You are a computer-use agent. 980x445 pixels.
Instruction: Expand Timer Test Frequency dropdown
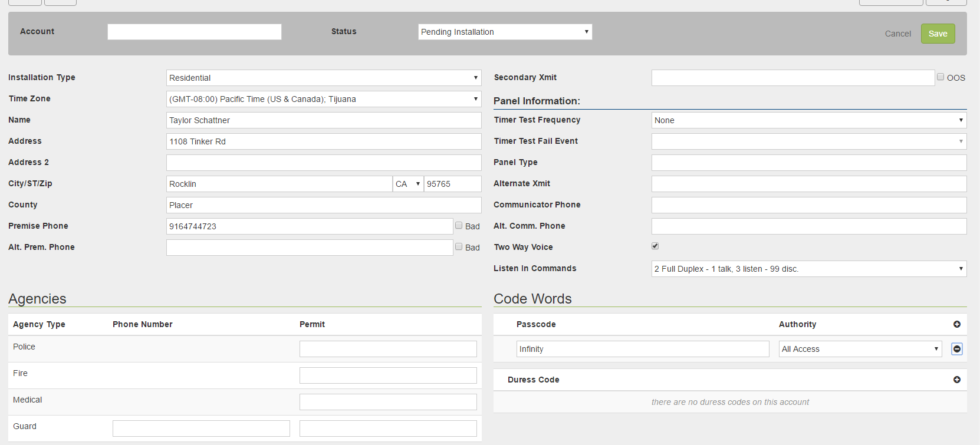click(808, 120)
